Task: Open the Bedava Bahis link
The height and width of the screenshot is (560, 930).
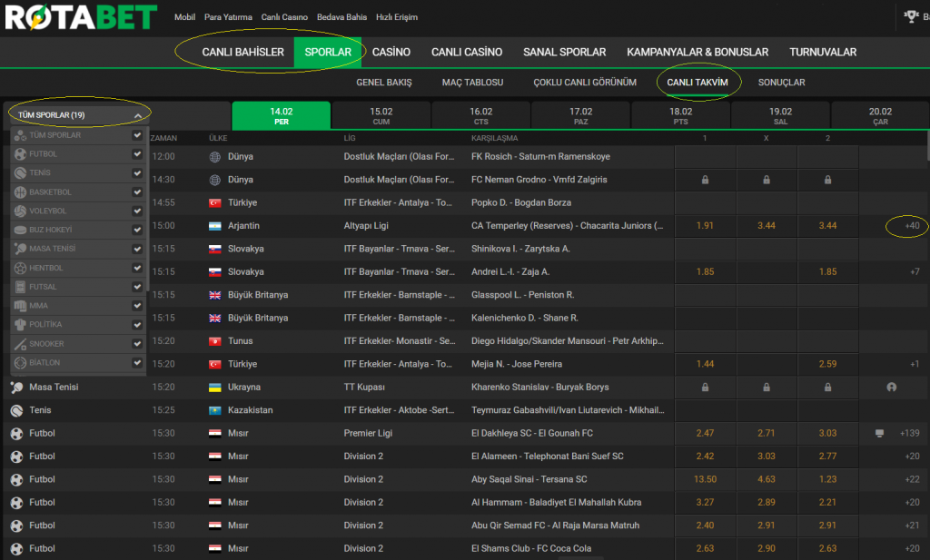Action: coord(341,17)
